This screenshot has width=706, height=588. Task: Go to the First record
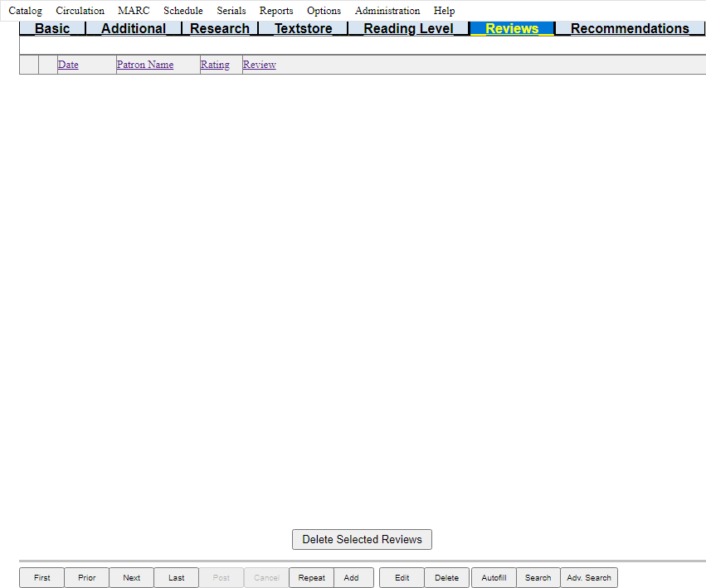[x=41, y=578]
